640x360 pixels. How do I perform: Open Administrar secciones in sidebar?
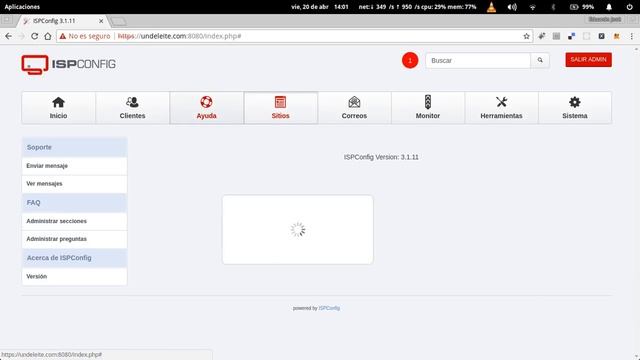click(74, 221)
